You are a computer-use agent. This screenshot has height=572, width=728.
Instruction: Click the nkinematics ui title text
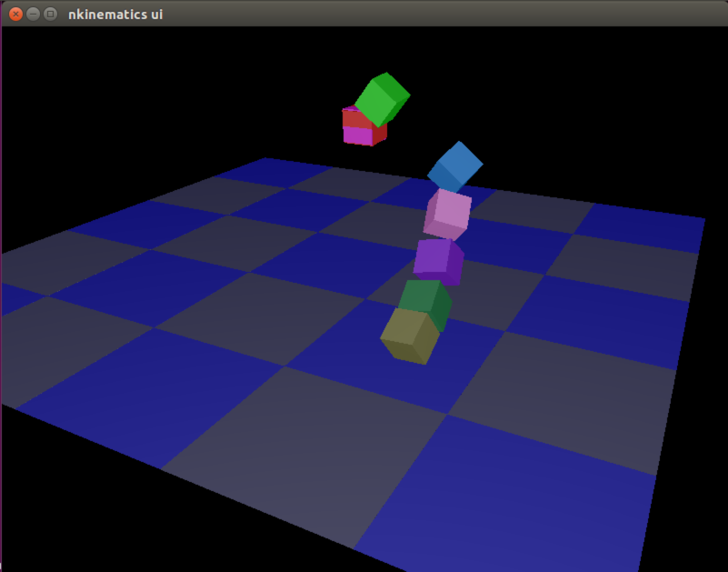tap(115, 15)
